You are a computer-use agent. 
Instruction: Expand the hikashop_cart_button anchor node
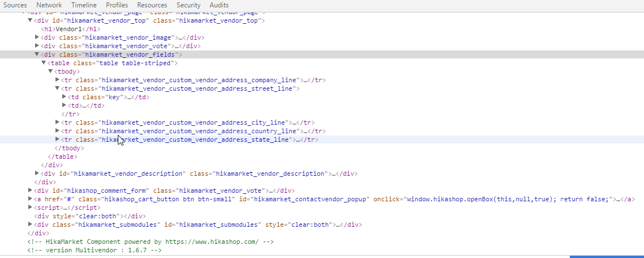tap(31, 199)
